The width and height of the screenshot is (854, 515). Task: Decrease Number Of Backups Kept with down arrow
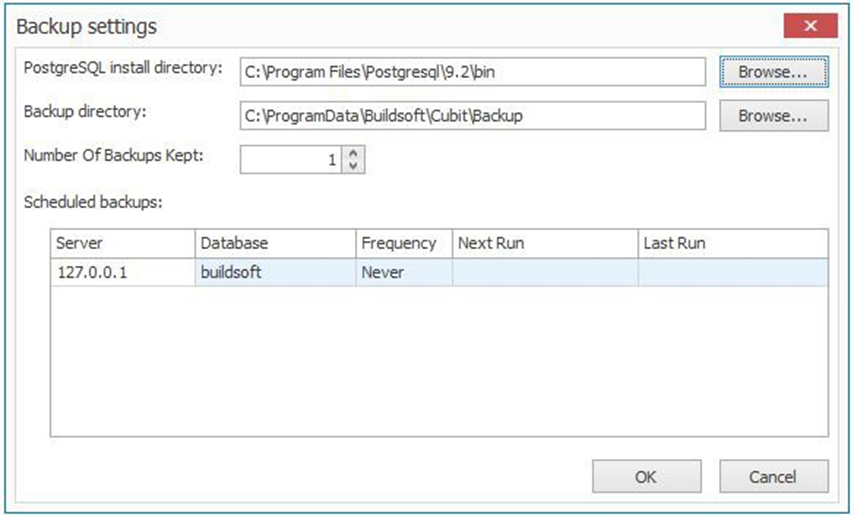(353, 165)
